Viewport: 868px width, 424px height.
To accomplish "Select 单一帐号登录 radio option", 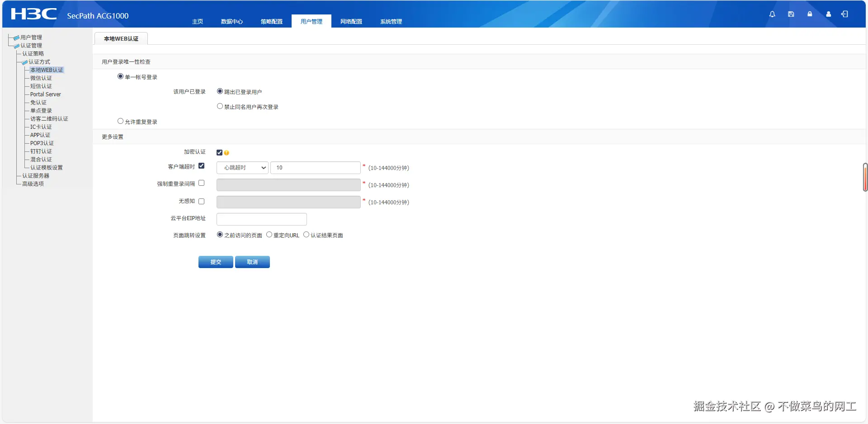I will pyautogui.click(x=120, y=76).
